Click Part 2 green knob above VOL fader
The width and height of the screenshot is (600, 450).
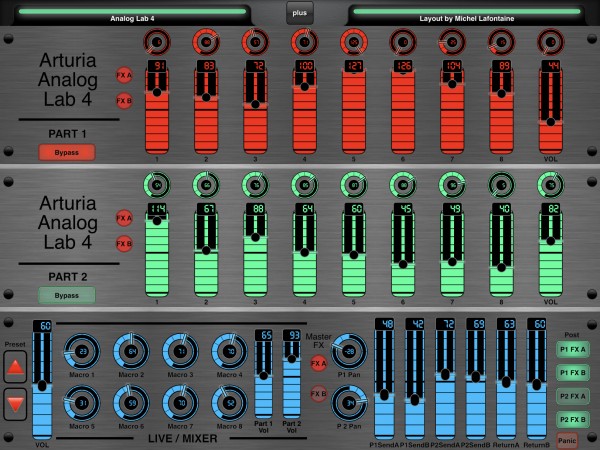click(x=551, y=185)
